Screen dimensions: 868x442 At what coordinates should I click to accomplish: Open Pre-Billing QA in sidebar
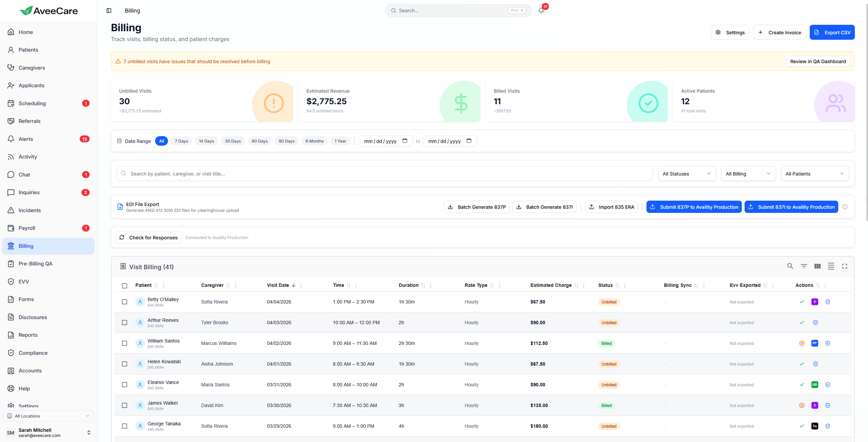pos(35,264)
